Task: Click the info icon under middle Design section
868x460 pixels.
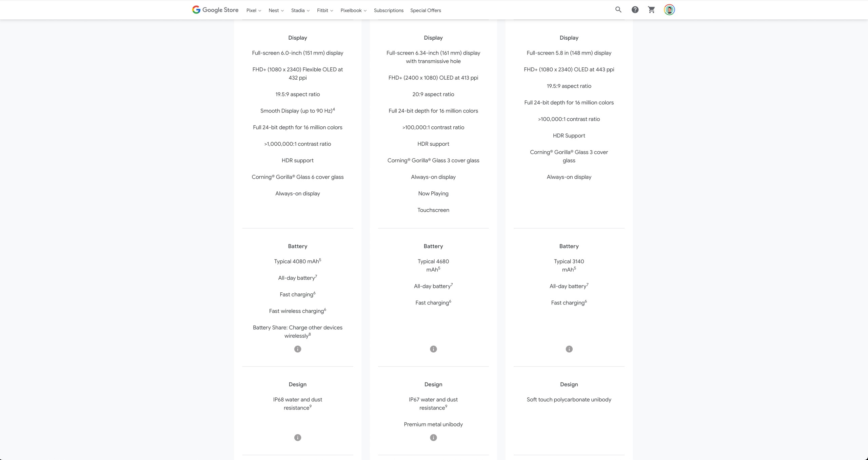Action: click(x=433, y=438)
